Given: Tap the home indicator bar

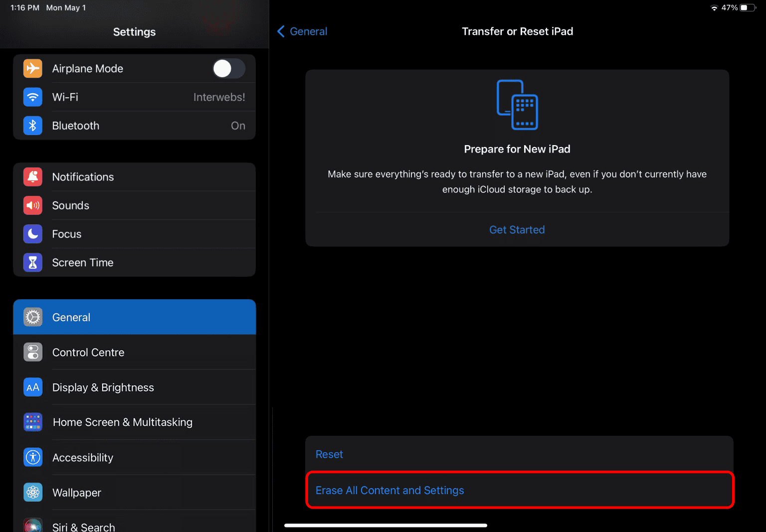Looking at the screenshot, I should 385,525.
